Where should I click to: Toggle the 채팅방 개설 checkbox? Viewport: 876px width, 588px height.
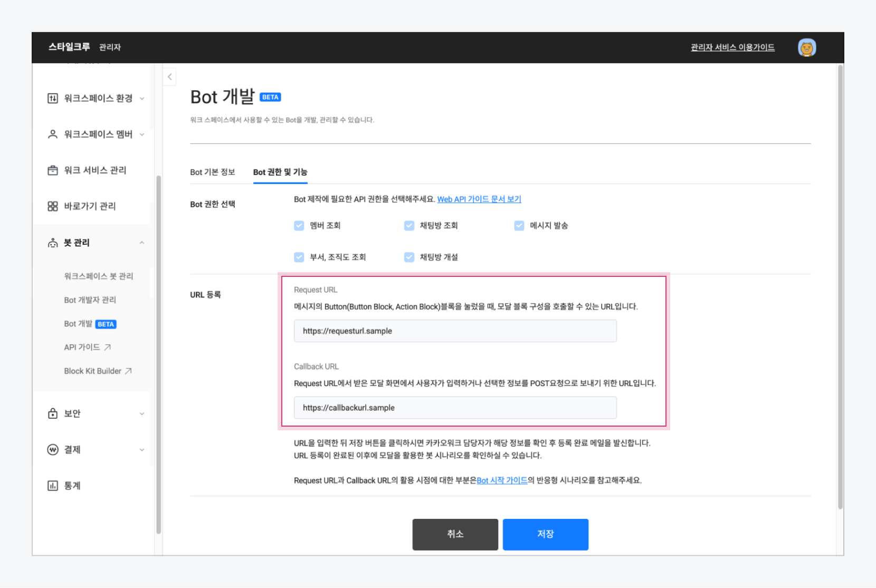409,257
